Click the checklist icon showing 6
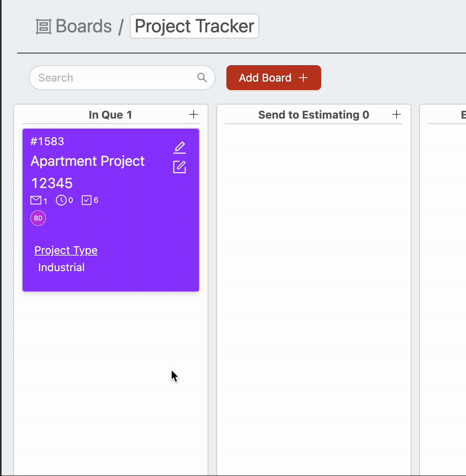Viewport: 466px width, 476px height. 86,201
